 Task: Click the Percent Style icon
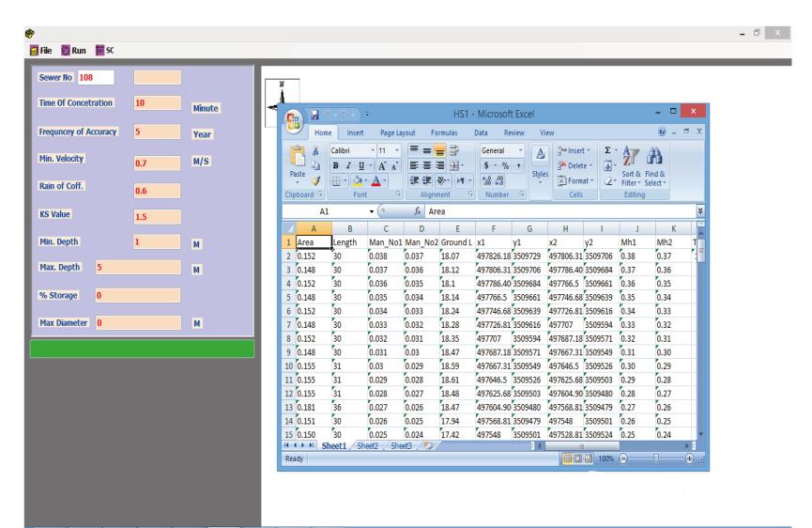tap(505, 165)
